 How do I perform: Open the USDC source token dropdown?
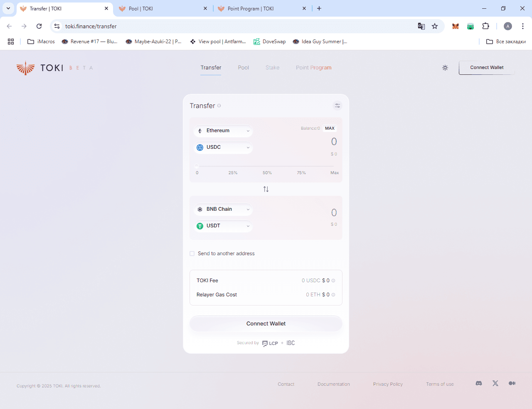click(x=223, y=147)
